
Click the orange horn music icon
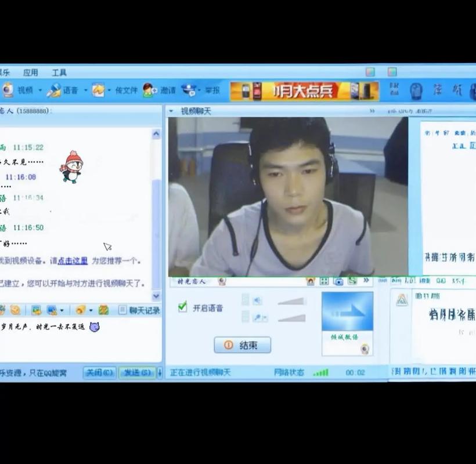click(x=81, y=310)
